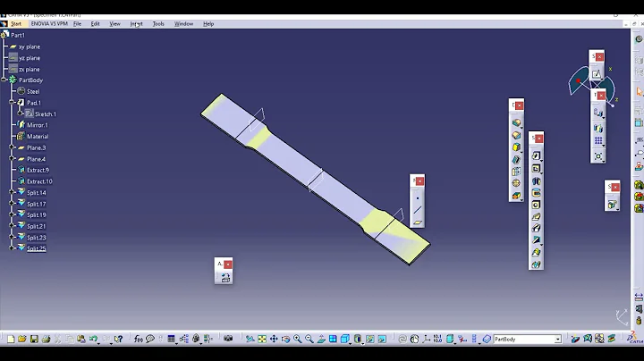Select the Translation transformation icon
This screenshot has width=644, height=361.
coord(598,113)
